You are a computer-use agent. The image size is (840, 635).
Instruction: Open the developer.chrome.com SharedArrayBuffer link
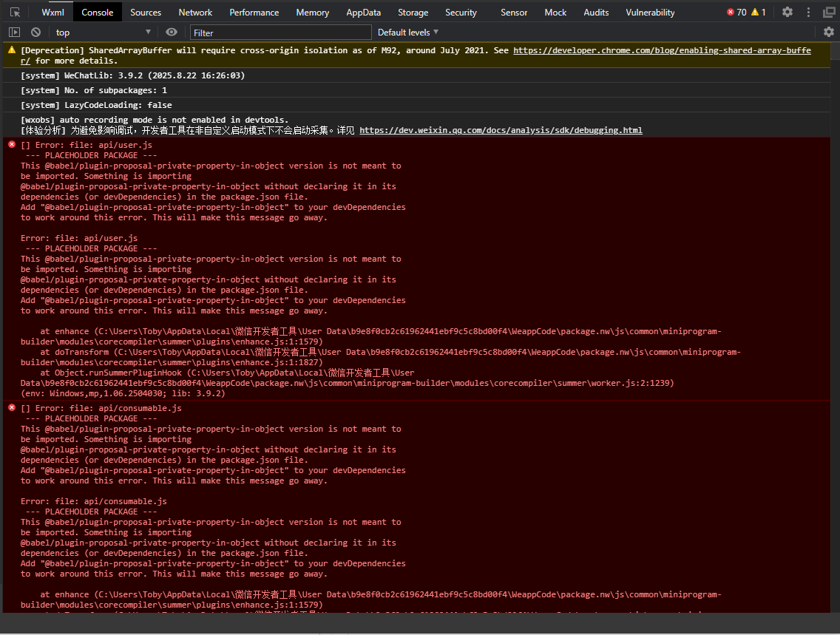click(x=661, y=51)
